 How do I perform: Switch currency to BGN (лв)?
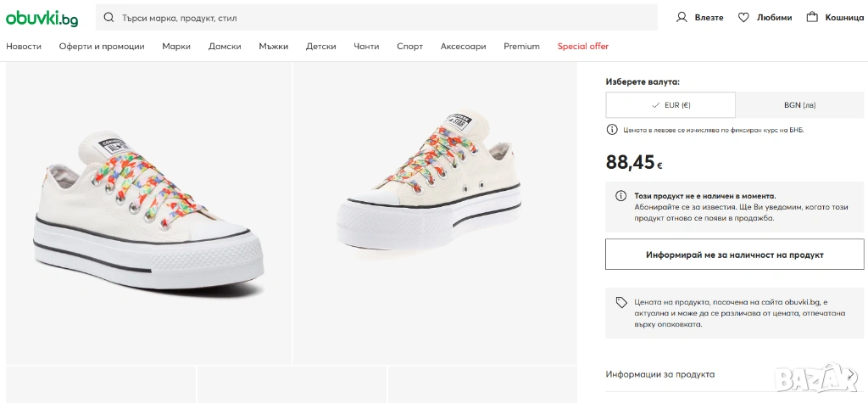point(800,105)
